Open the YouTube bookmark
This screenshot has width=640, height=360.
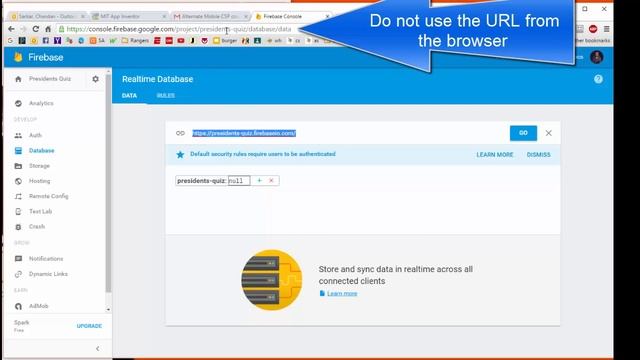(180, 40)
